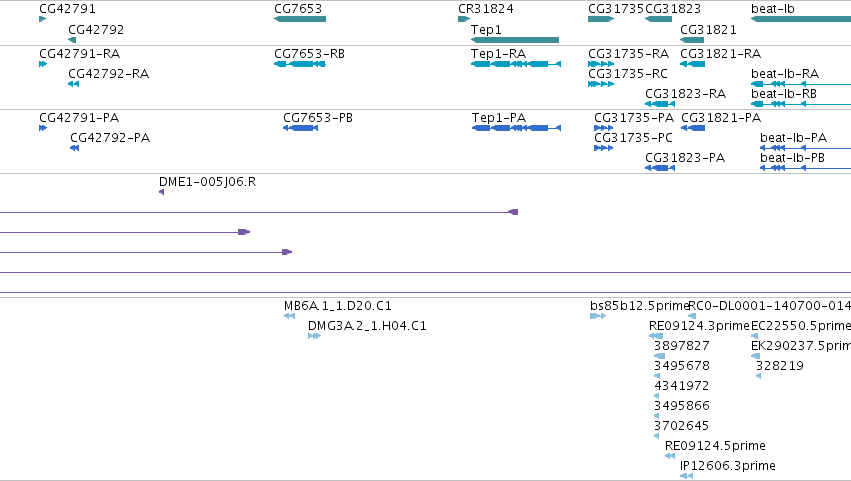Click the 3702645 EST feature

click(656, 436)
